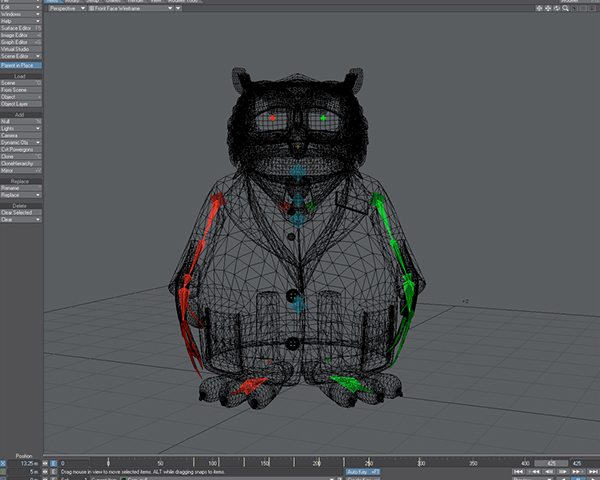Open the Perspective view type dropdown
600x480 pixels.
tap(67, 8)
